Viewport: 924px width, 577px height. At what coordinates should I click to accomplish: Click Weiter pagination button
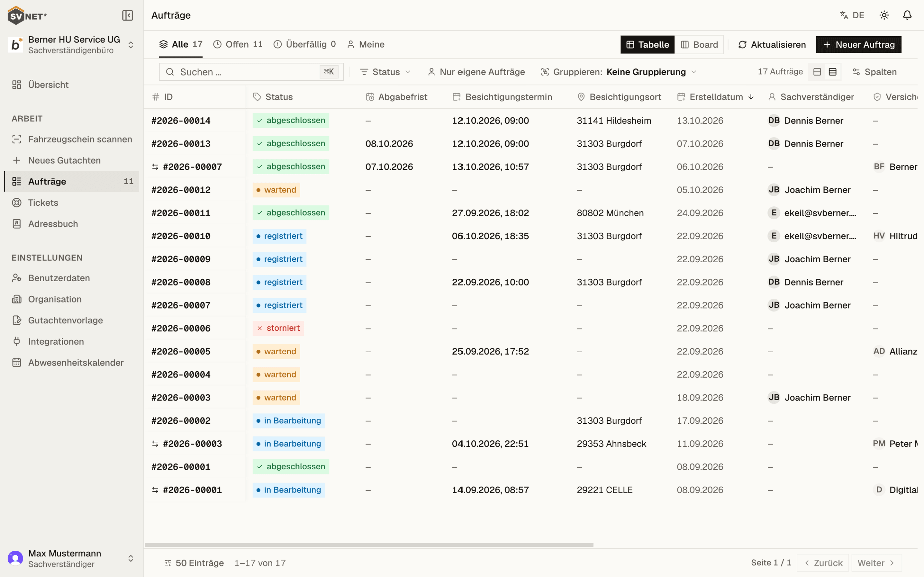(x=876, y=563)
